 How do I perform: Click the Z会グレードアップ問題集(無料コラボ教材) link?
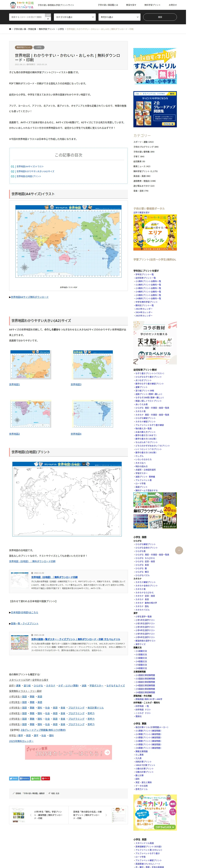tap(43, 730)
